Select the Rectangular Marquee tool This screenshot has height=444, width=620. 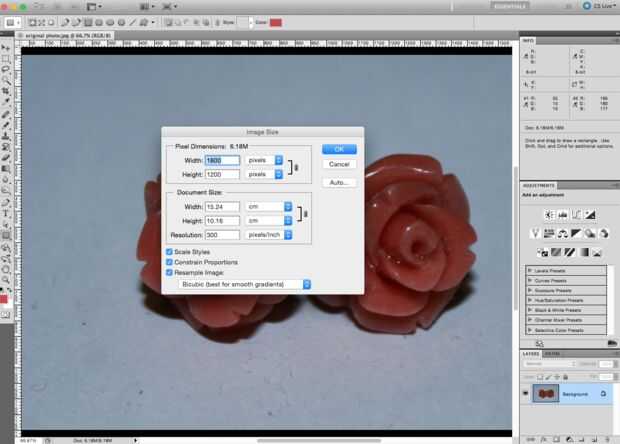point(6,59)
